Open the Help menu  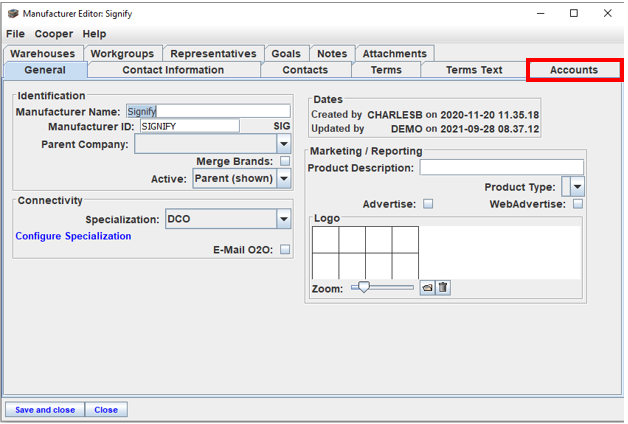[x=94, y=34]
